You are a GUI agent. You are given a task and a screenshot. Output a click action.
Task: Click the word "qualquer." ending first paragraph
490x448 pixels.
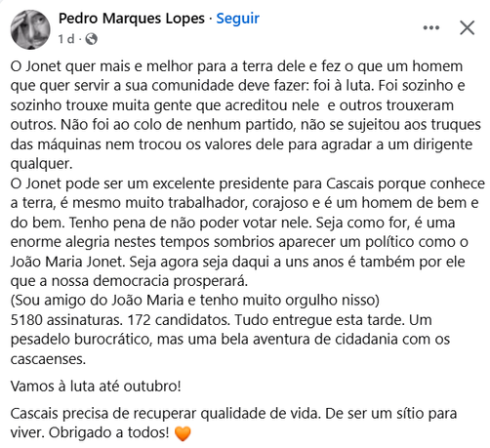[x=42, y=164]
